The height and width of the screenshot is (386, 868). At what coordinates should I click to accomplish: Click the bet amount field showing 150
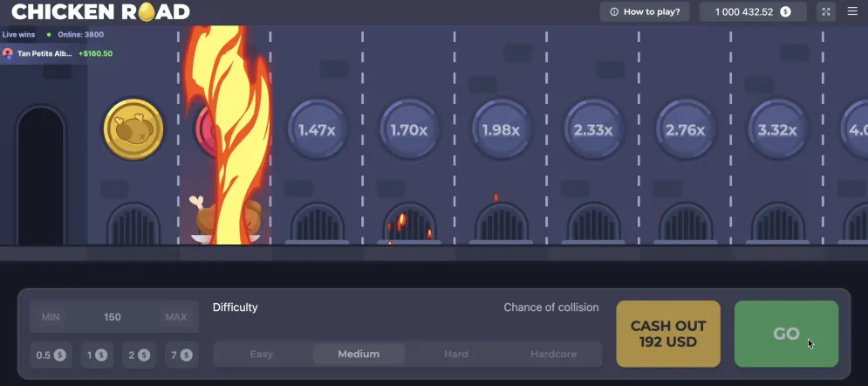(113, 317)
